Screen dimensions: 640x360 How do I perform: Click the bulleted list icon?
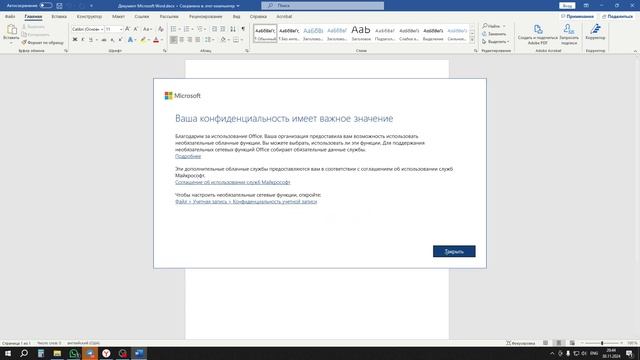pos(173,29)
